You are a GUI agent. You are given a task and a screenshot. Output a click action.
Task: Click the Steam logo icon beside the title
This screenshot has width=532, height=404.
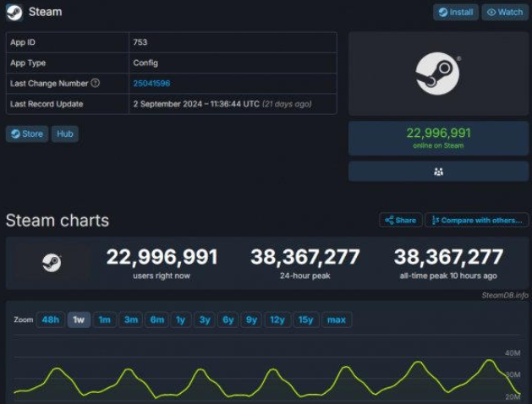(14, 13)
